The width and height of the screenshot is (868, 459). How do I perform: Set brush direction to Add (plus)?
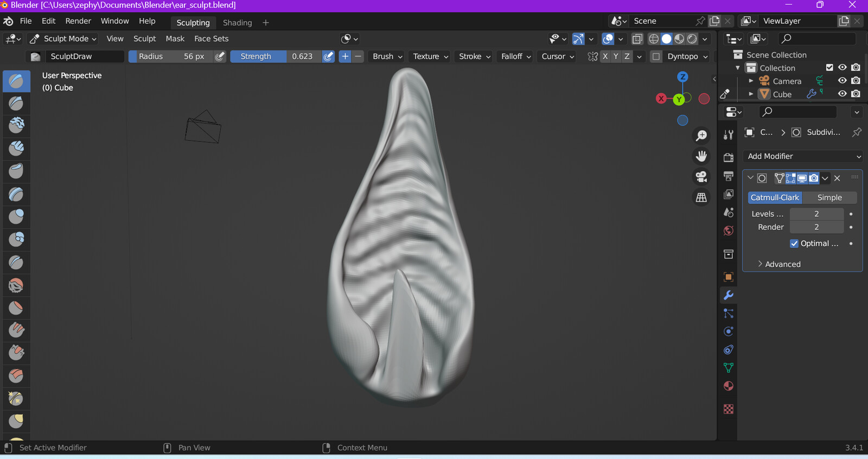(x=345, y=56)
